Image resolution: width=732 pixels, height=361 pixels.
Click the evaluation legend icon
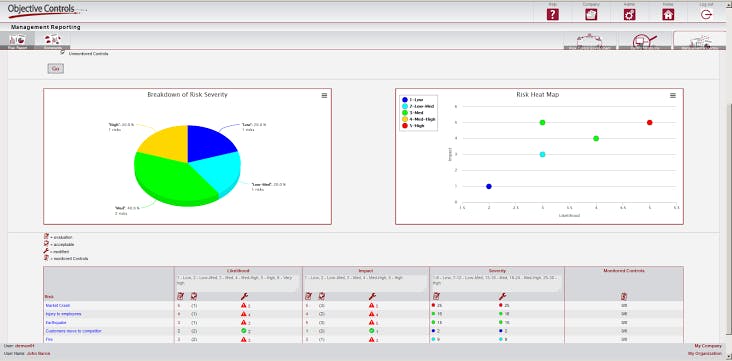point(46,236)
